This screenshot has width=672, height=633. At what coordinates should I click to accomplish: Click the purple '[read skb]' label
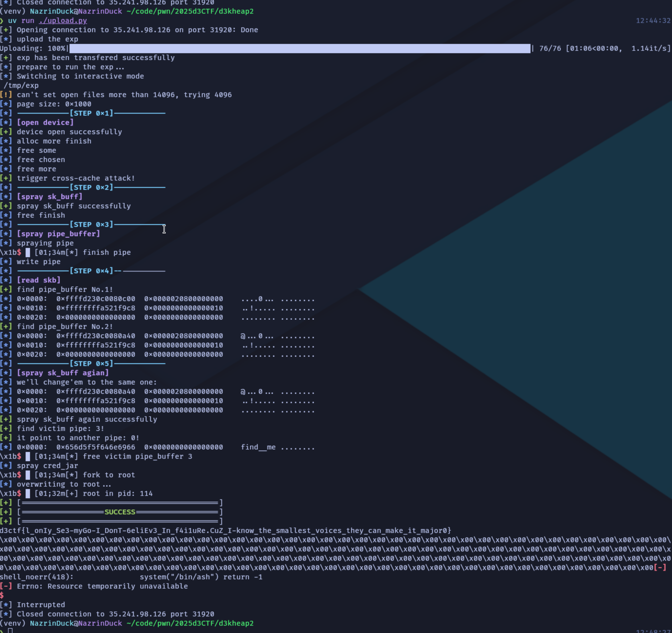coord(39,280)
